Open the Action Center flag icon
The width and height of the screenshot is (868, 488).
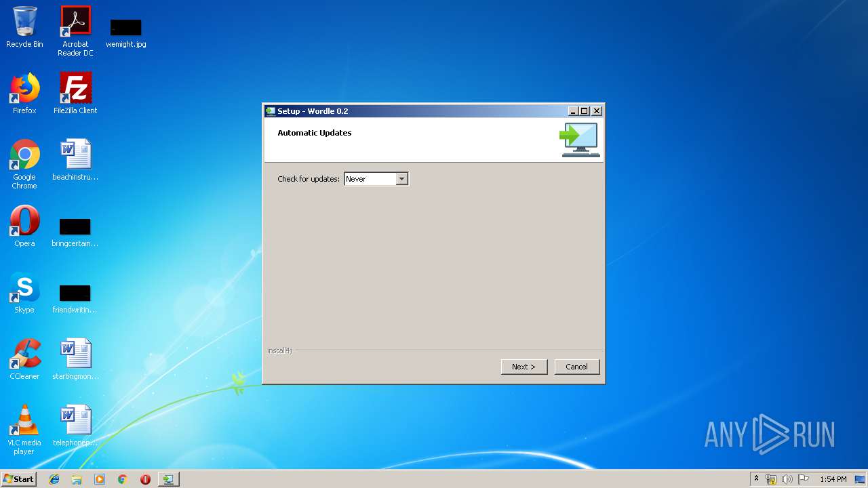tap(804, 479)
